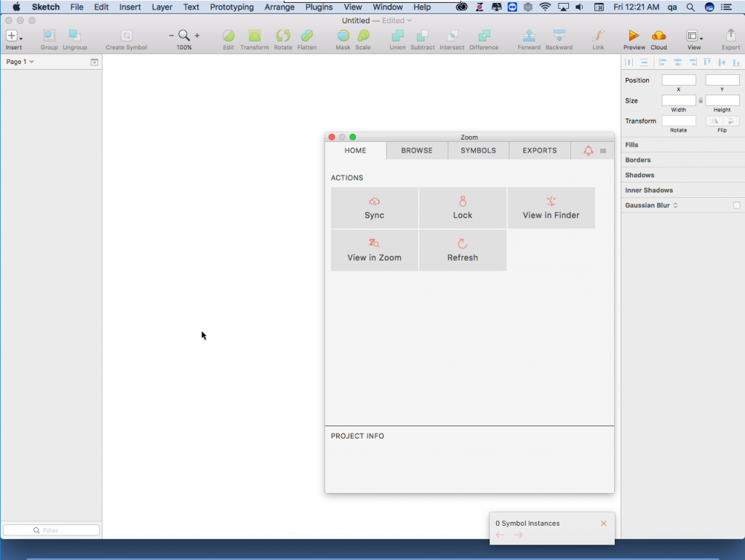
Task: Switch to the BROWSE tab
Action: pyautogui.click(x=417, y=151)
